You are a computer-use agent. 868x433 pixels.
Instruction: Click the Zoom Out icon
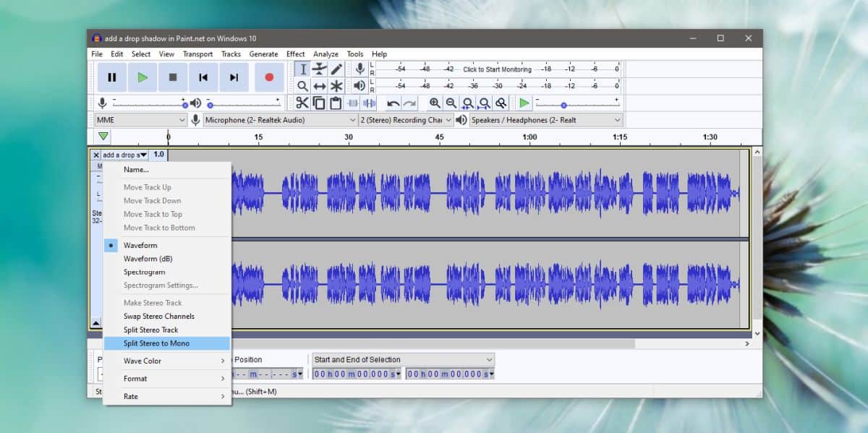coord(451,103)
